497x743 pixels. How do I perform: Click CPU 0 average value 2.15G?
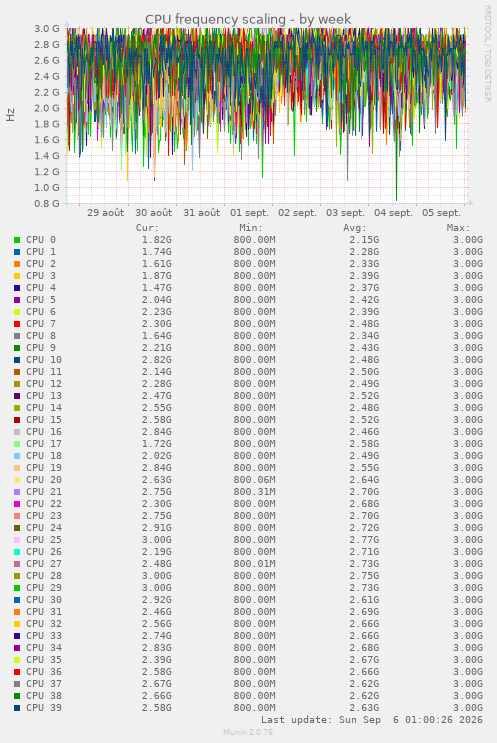[364, 240]
